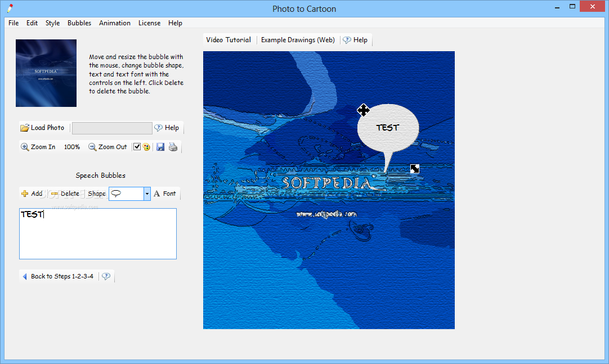
Task: Click the Shape label
Action: (x=97, y=194)
